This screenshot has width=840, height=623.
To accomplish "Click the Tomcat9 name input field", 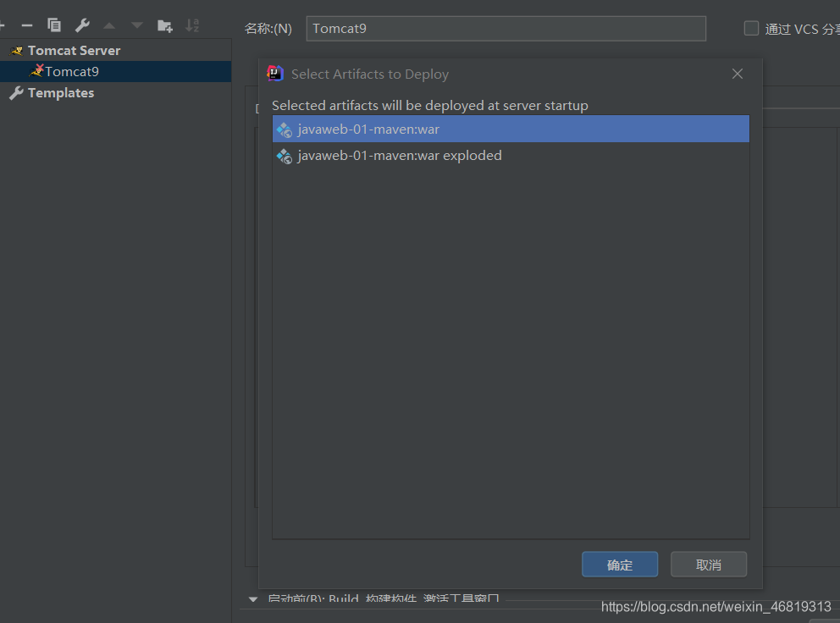I will (x=506, y=29).
